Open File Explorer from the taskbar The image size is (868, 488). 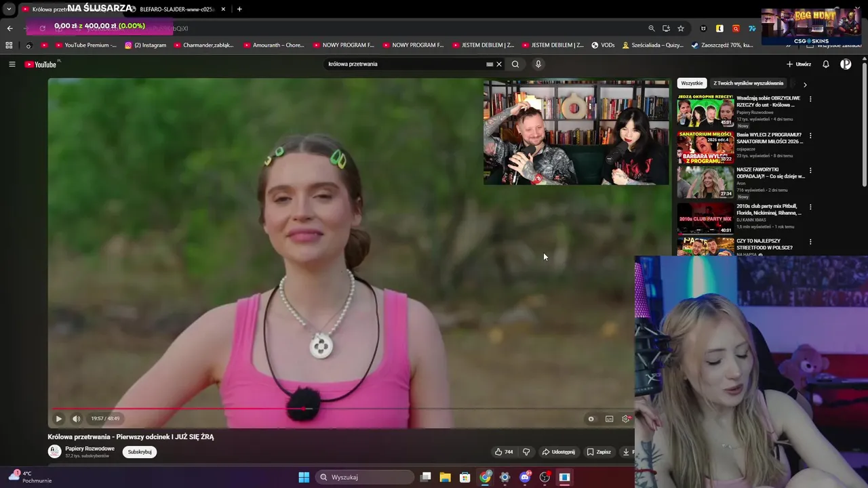446,477
